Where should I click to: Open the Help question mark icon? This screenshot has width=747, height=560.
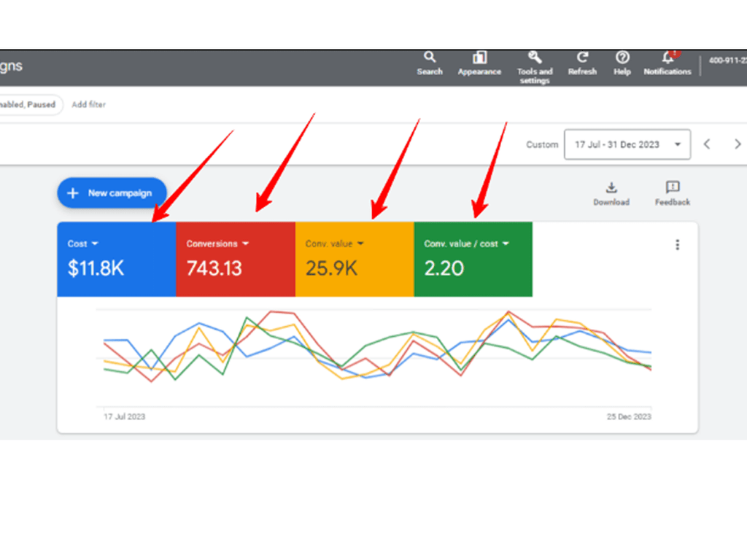(x=622, y=58)
